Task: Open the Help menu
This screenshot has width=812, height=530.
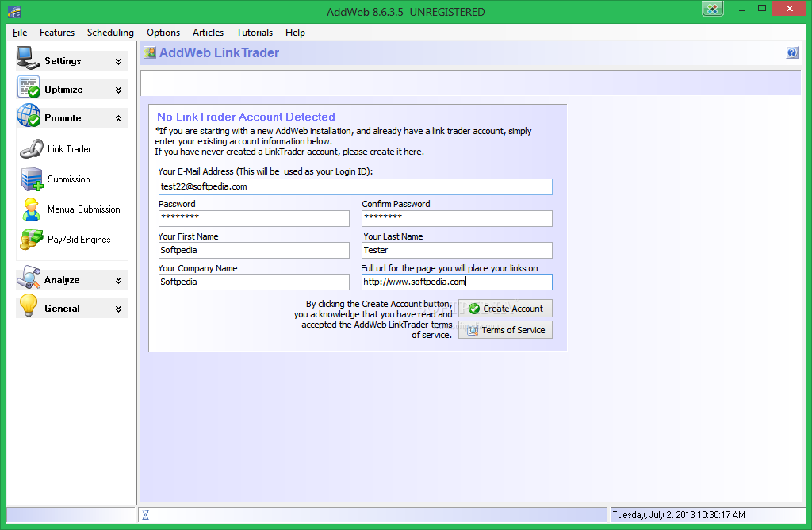Action: pyautogui.click(x=295, y=32)
